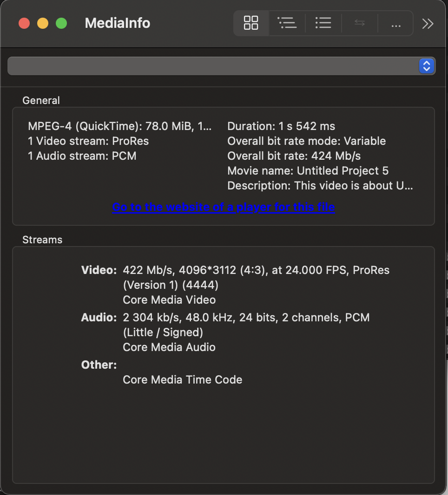
Task: Zoom MediaInfo window with green button
Action: [x=61, y=23]
